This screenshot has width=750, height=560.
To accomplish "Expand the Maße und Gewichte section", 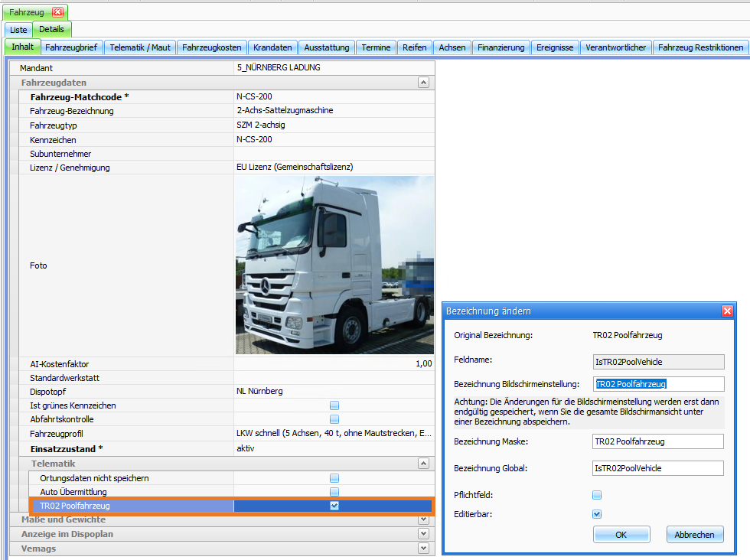I will pos(423,520).
